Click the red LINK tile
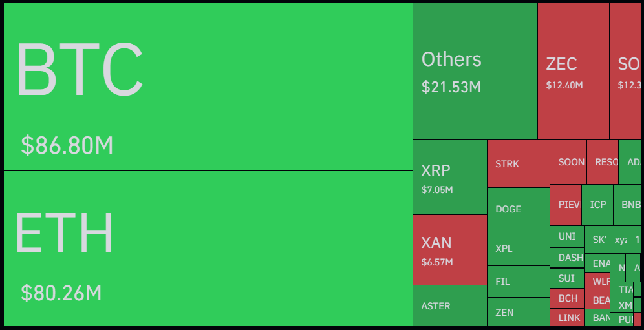 pos(566,318)
